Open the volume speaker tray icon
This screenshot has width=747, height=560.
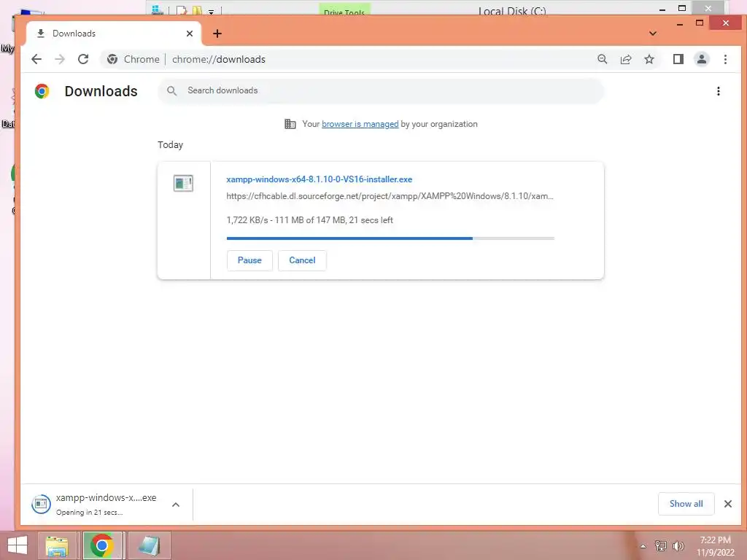pyautogui.click(x=678, y=546)
